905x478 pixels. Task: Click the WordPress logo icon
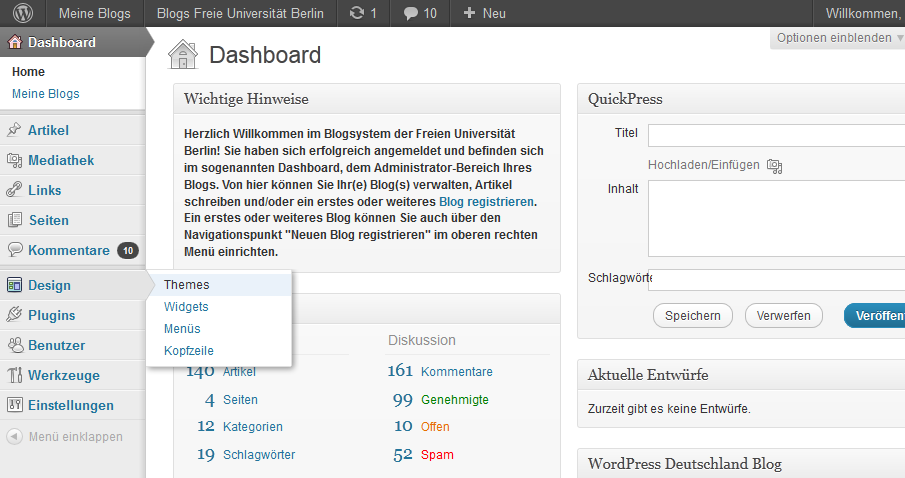coord(22,14)
